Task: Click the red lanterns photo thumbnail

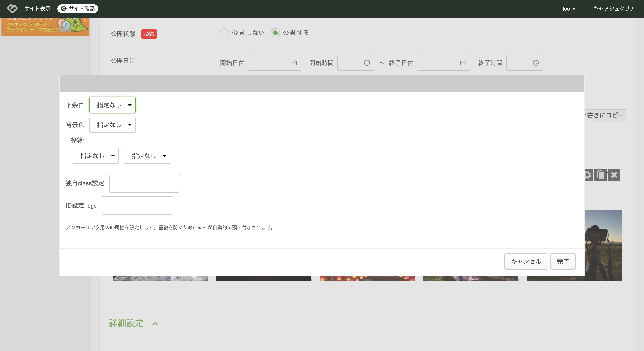Action: pyautogui.click(x=367, y=279)
